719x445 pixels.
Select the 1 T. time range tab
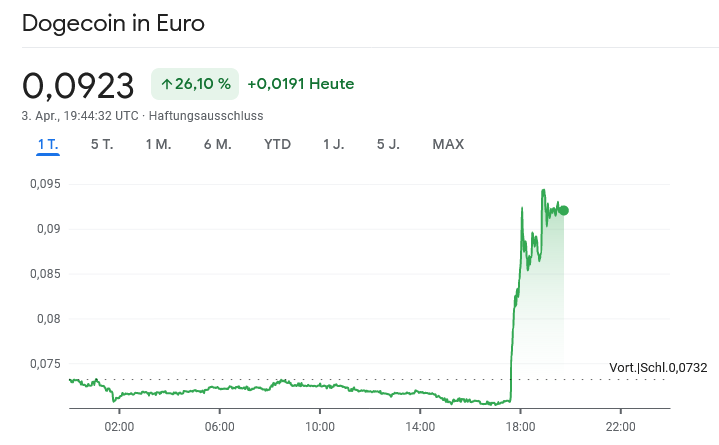[x=48, y=144]
